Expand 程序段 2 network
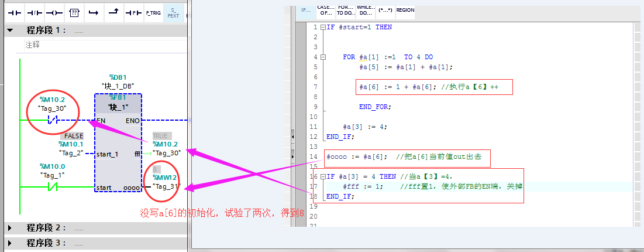 click(10, 227)
